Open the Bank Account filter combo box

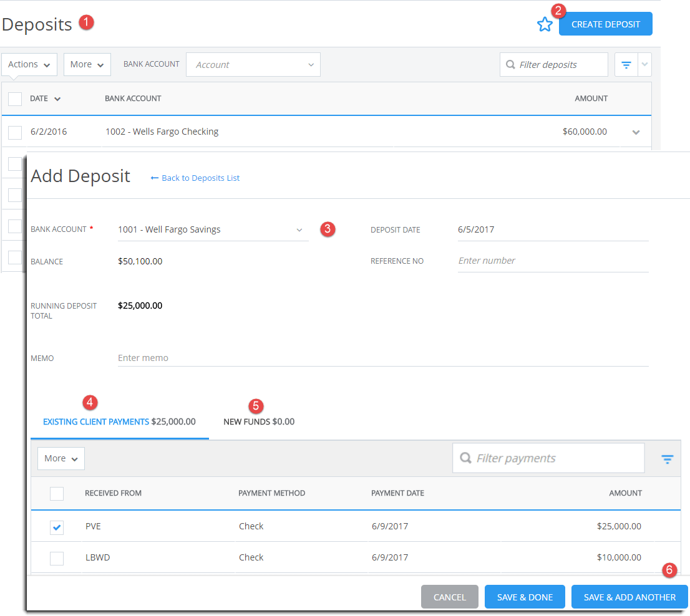point(253,64)
